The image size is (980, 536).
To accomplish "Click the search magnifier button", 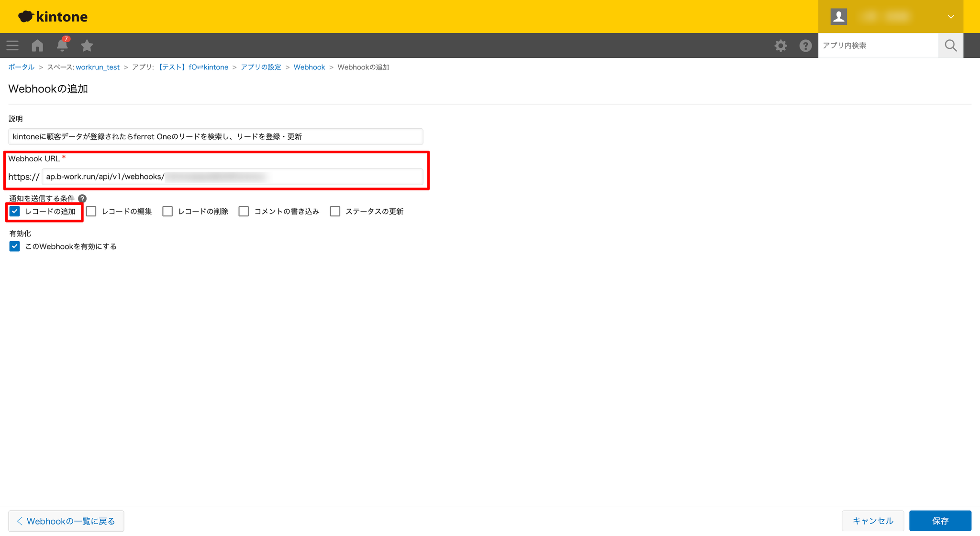I will [x=950, y=45].
